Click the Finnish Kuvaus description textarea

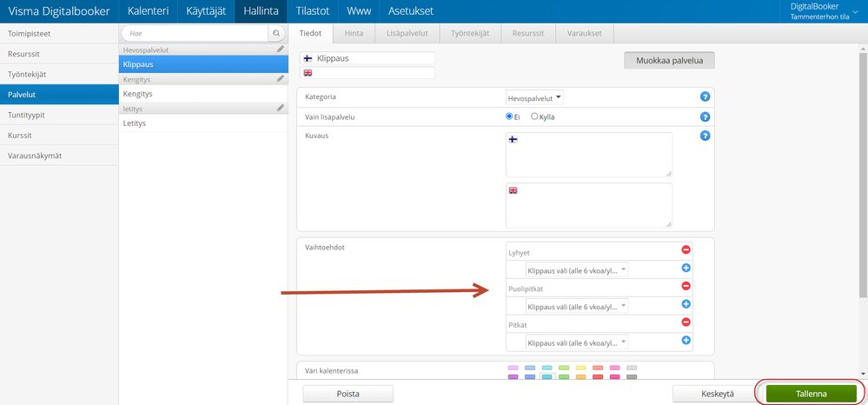pos(589,155)
